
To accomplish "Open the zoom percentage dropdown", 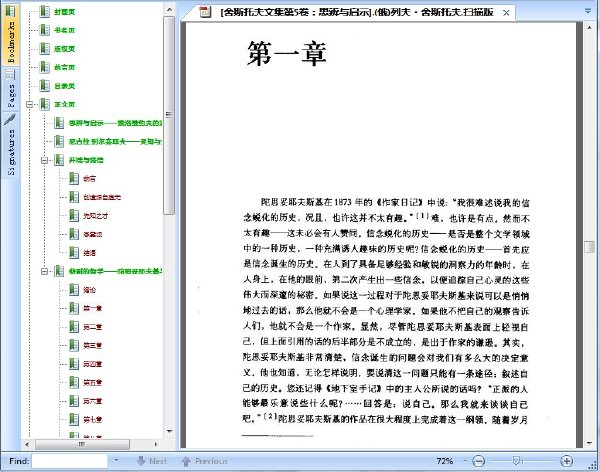I will tap(465, 461).
